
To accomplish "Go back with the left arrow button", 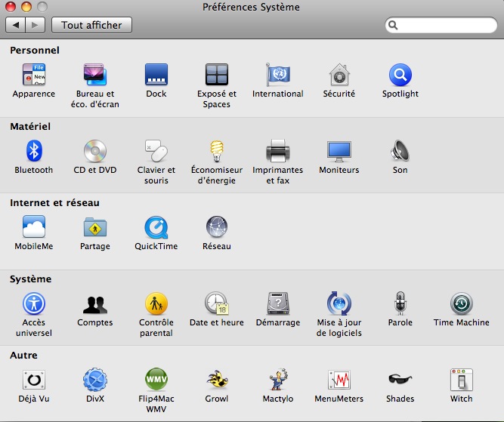I will [16, 25].
